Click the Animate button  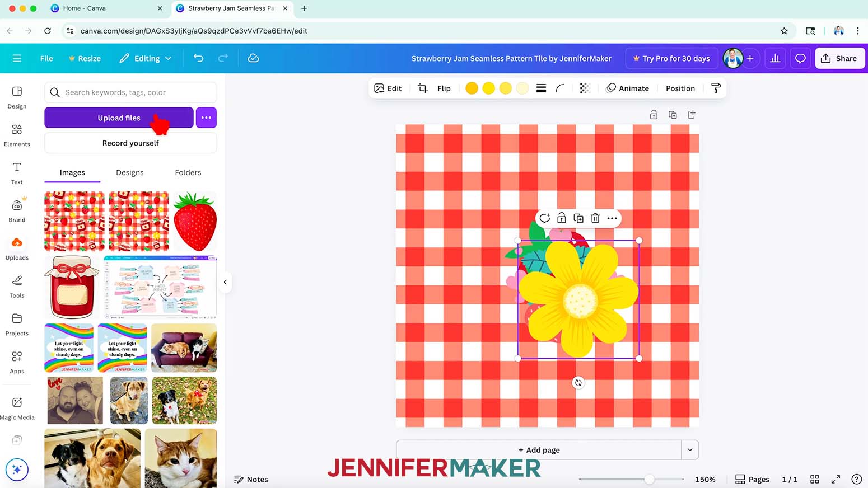(x=628, y=88)
